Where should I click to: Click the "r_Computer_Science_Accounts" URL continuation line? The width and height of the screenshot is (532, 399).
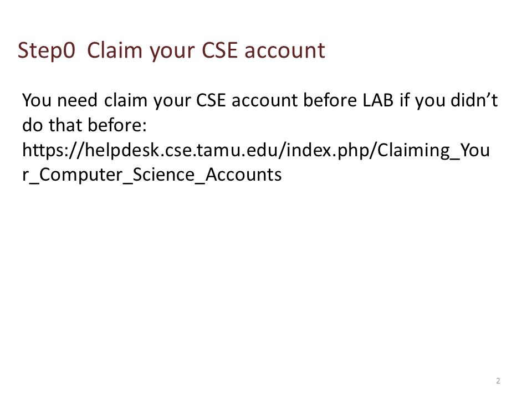tap(152, 175)
